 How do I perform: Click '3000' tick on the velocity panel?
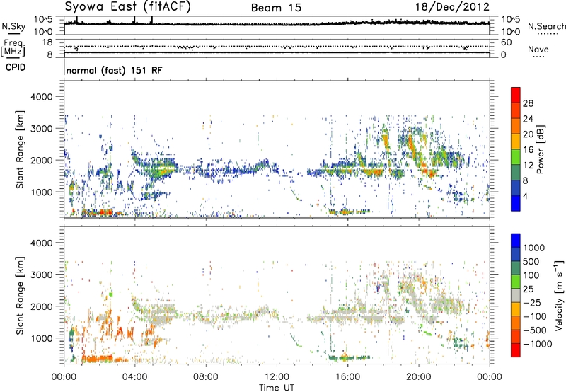pos(41,275)
